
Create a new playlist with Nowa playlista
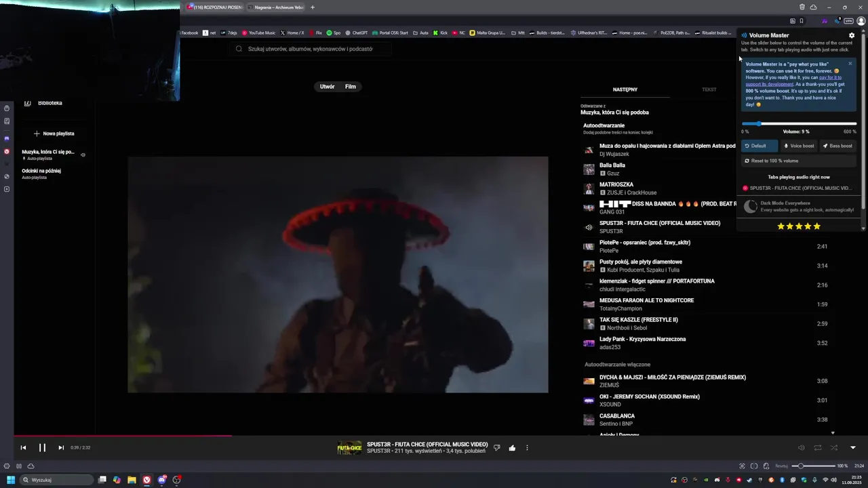tap(54, 134)
